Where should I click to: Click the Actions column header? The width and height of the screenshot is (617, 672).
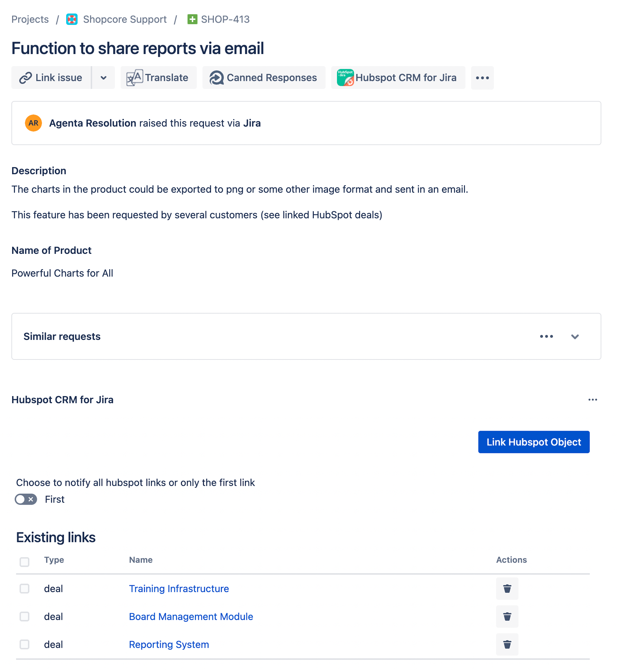511,560
